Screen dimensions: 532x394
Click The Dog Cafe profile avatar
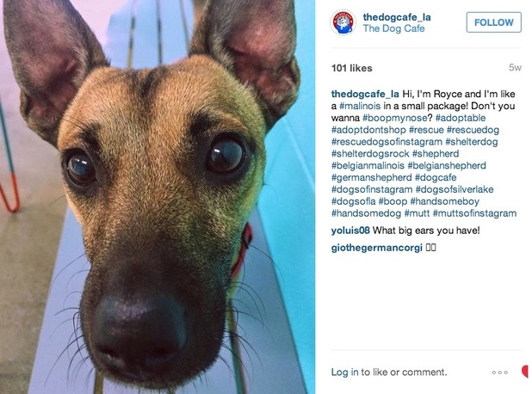pyautogui.click(x=343, y=22)
